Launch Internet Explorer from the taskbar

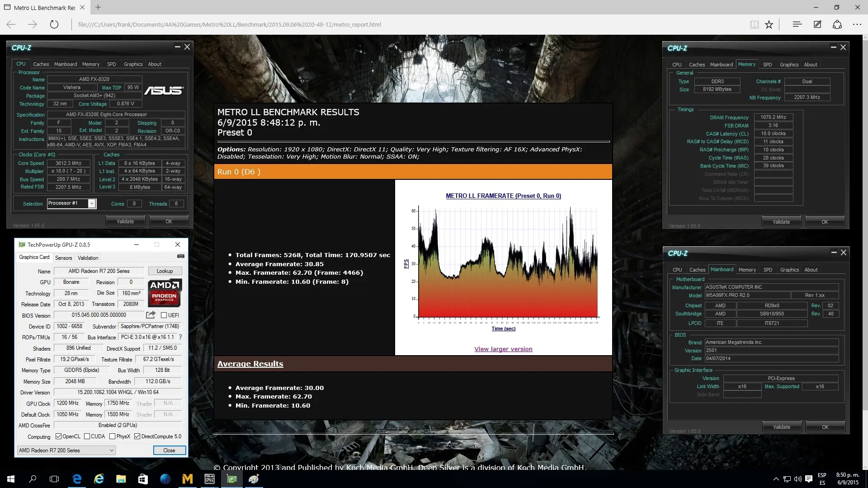(99, 479)
